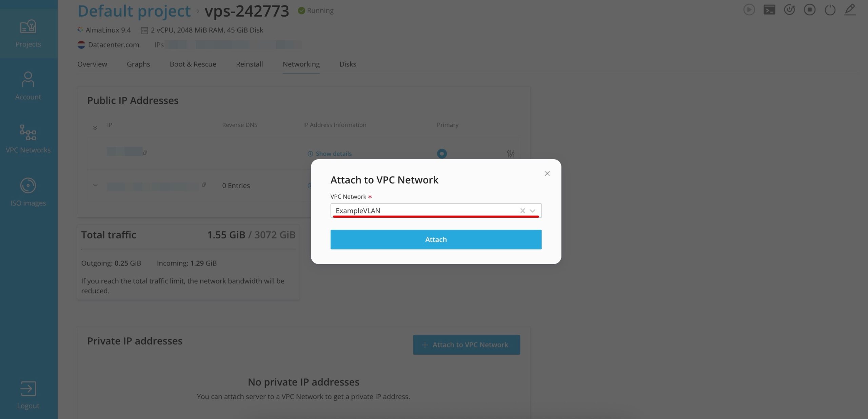Open the server console terminal icon
This screenshot has width=868, height=419.
coord(769,10)
